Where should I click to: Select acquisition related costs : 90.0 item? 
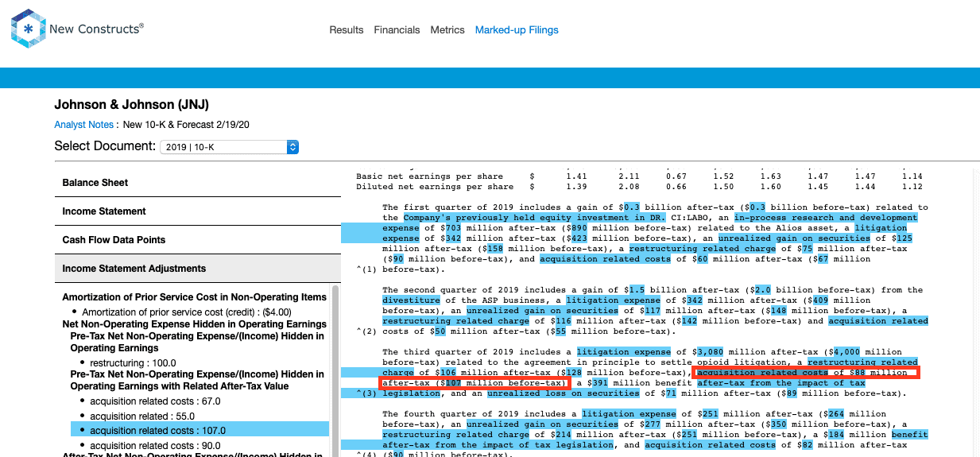click(155, 446)
